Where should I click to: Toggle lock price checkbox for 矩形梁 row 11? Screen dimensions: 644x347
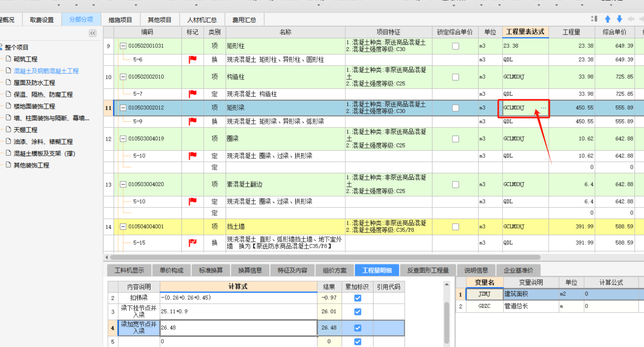[x=455, y=108]
